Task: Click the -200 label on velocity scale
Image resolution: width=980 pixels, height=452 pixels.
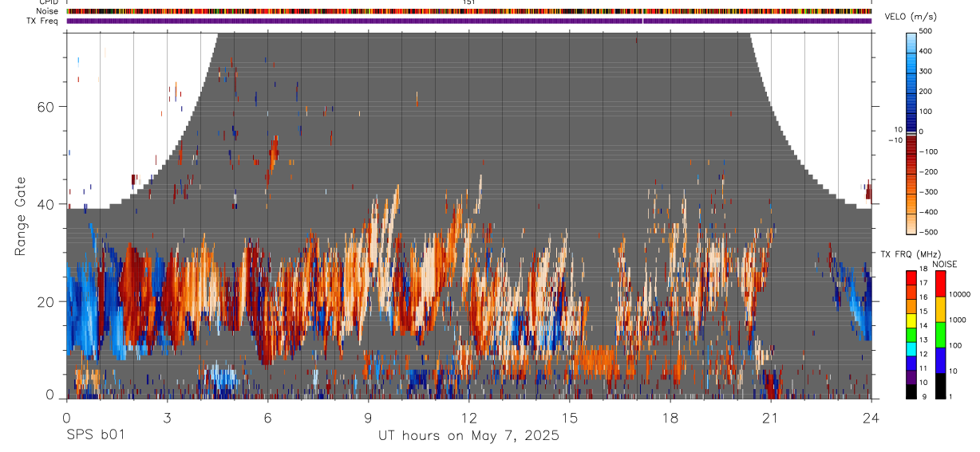Action: pos(930,171)
